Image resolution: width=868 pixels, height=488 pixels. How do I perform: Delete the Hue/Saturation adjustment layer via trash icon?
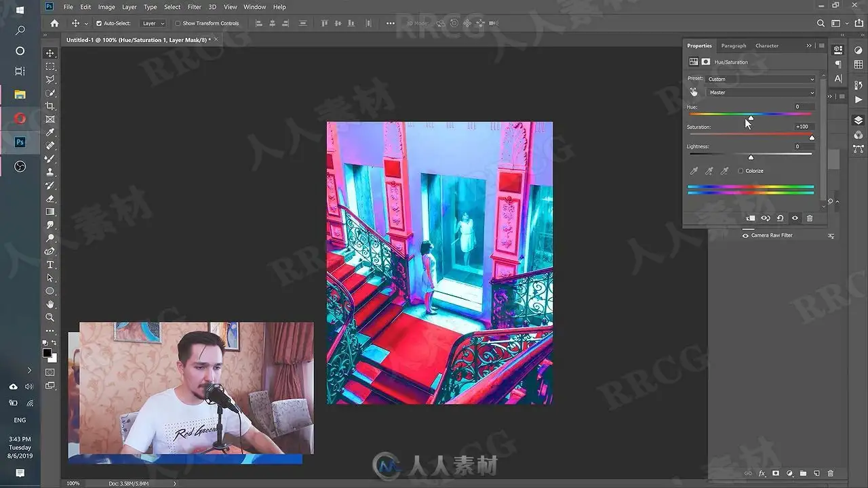point(810,218)
